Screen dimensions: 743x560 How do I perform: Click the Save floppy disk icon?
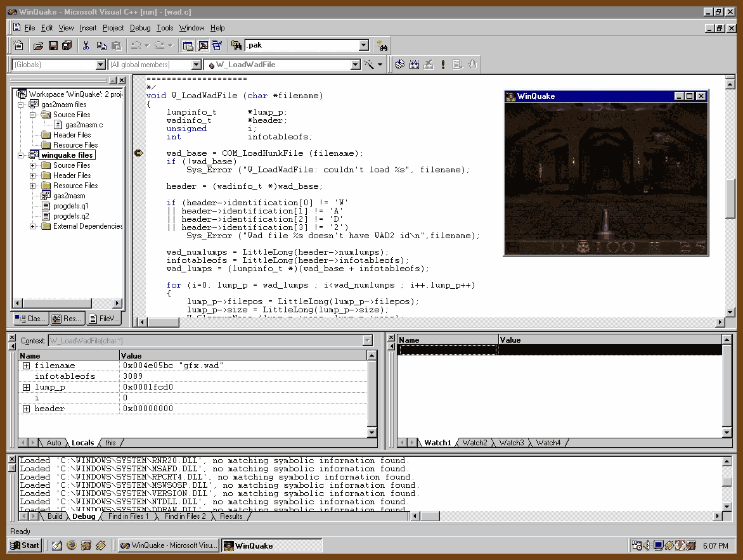pos(53,46)
